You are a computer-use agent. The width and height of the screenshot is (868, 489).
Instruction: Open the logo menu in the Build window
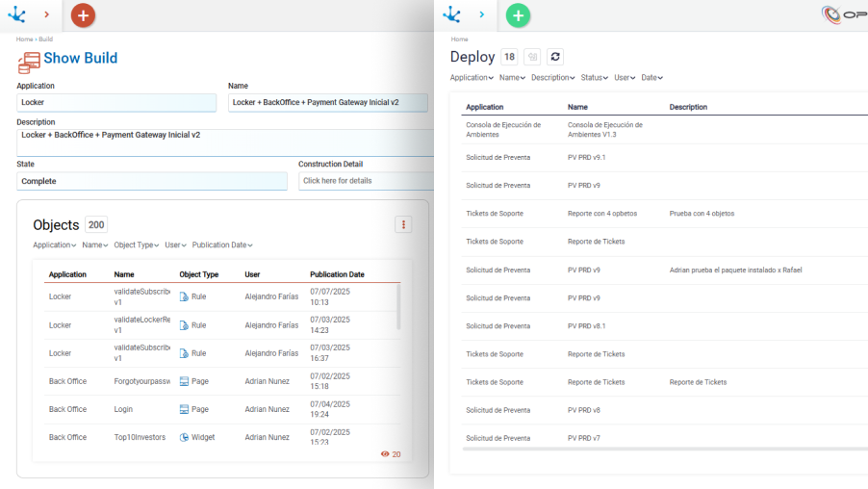pyautogui.click(x=17, y=14)
